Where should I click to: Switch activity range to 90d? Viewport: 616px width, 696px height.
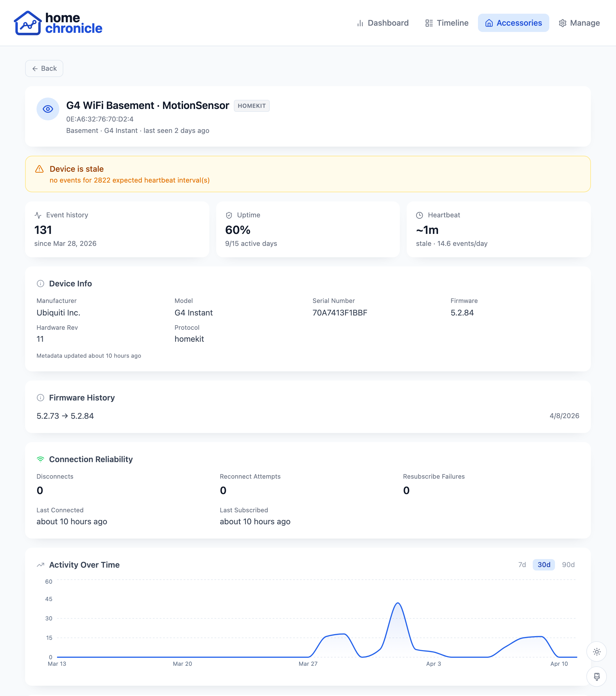point(569,565)
